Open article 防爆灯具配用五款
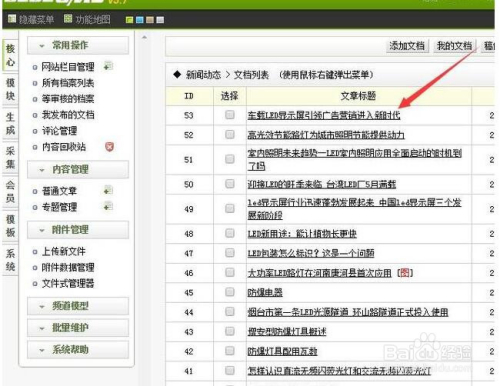Screen dimensions: 500x386 point(282,351)
